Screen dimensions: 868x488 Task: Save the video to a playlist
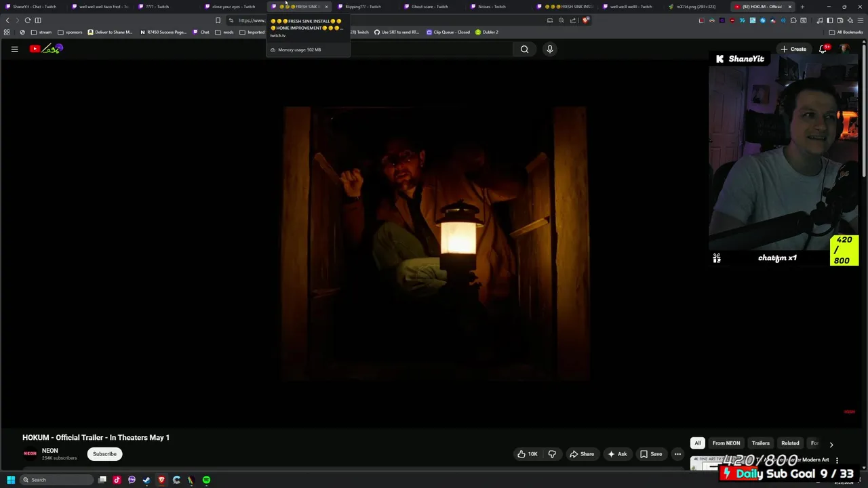pyautogui.click(x=651, y=454)
